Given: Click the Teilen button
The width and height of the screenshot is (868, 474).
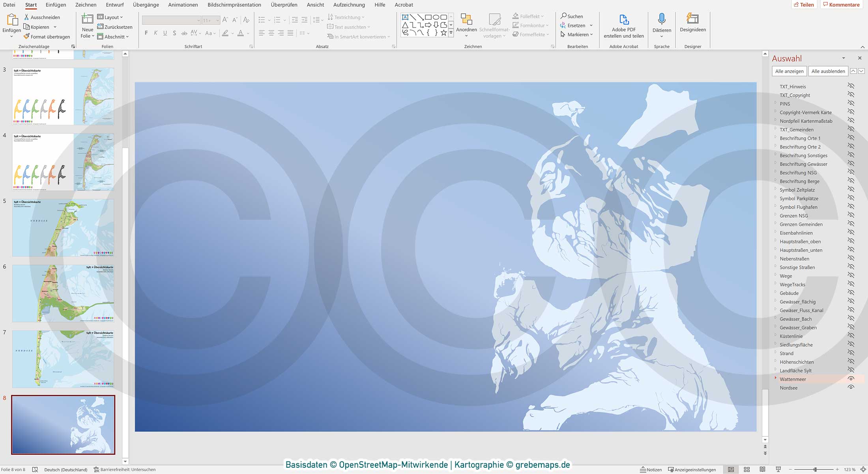Looking at the screenshot, I should click(x=805, y=4).
